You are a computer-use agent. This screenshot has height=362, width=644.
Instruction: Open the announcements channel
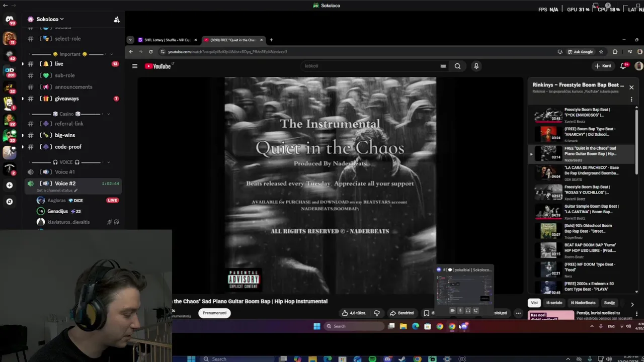[x=72, y=87]
